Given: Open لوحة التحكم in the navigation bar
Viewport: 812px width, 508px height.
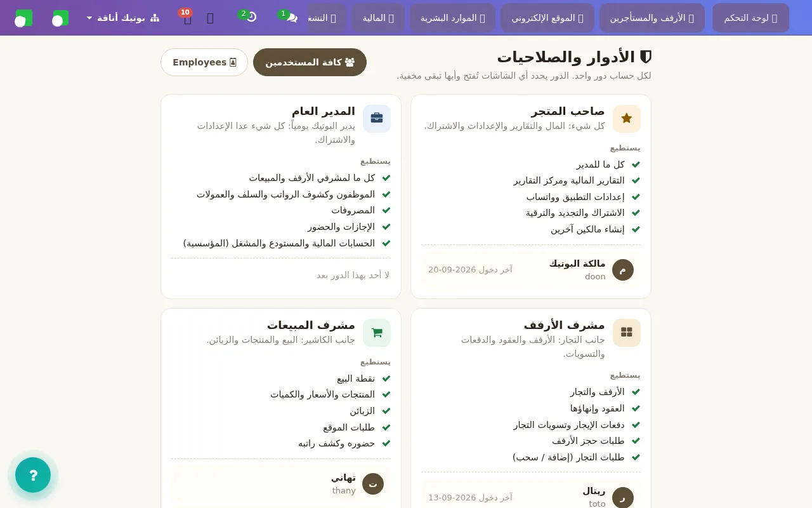Looking at the screenshot, I should click(x=750, y=18).
